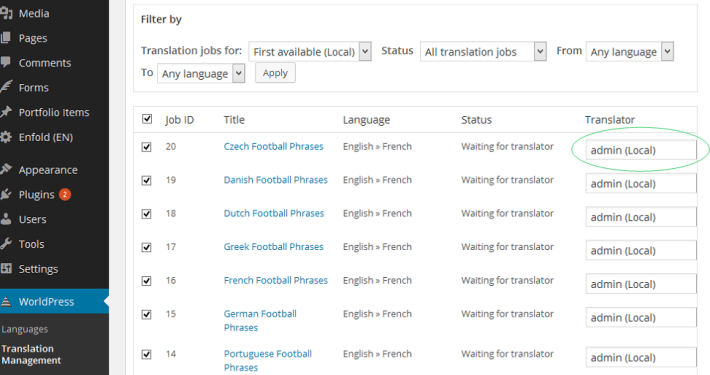Image resolution: width=710 pixels, height=375 pixels.
Task: Uncheck the Danish Football Phrases job checkbox
Action: click(x=146, y=180)
